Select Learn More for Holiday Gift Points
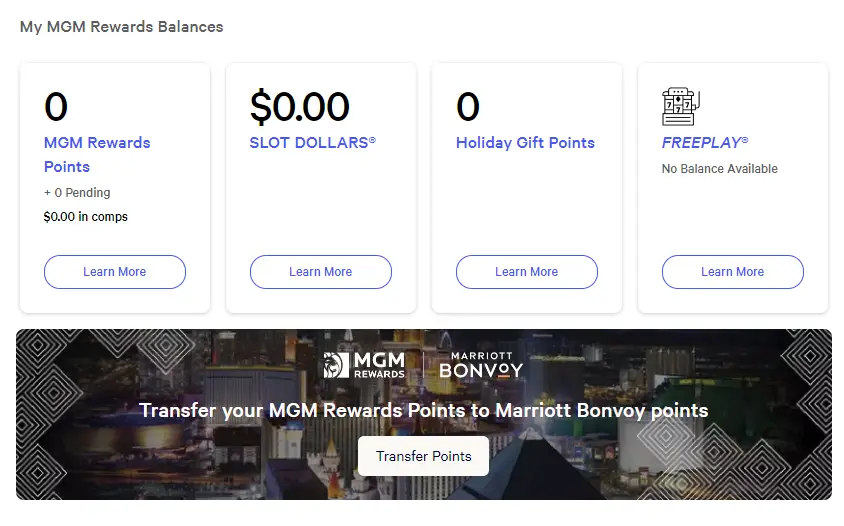The width and height of the screenshot is (844, 526). (527, 272)
